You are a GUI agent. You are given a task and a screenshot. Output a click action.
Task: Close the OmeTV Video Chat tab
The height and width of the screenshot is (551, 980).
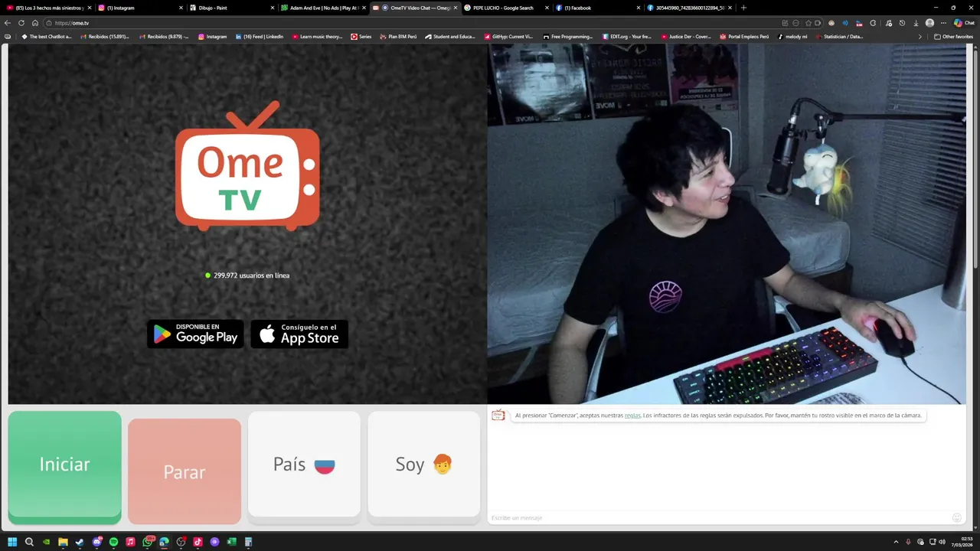(x=455, y=8)
